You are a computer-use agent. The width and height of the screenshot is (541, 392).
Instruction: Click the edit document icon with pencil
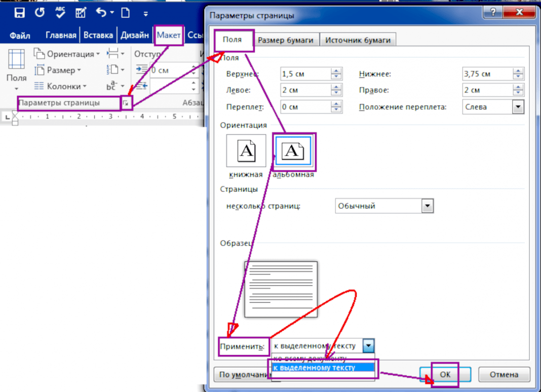coord(81,13)
